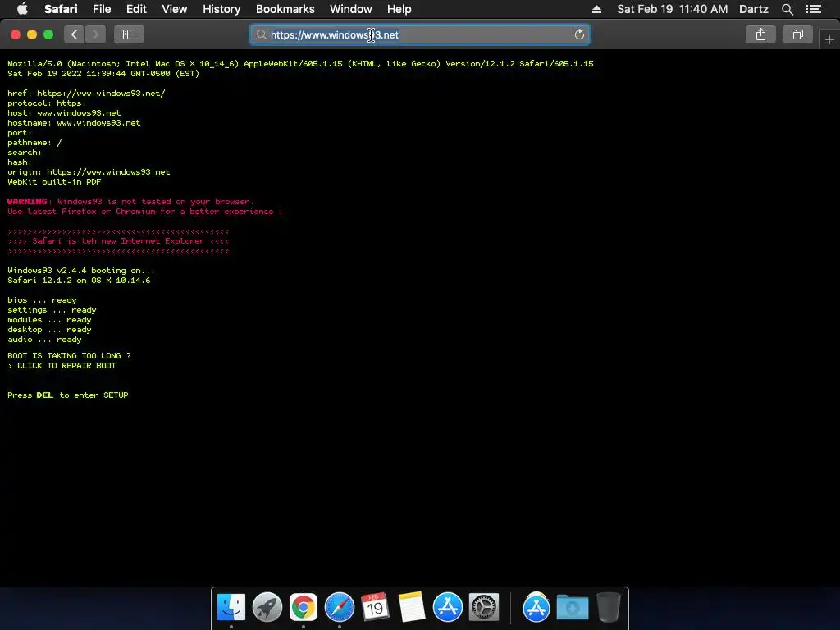Click the 'protocol: https:' line
Viewport: 840px width, 630px height.
click(47, 103)
